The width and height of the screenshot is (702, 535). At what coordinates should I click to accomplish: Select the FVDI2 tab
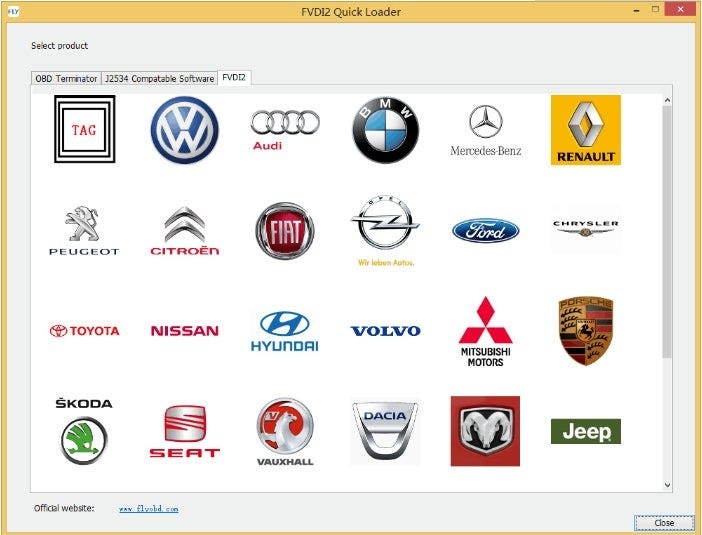point(234,77)
